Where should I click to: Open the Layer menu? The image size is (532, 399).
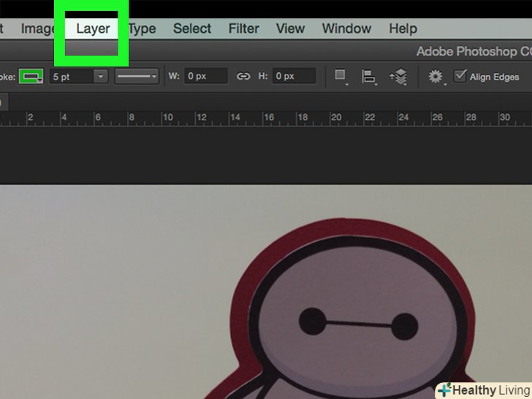click(93, 29)
